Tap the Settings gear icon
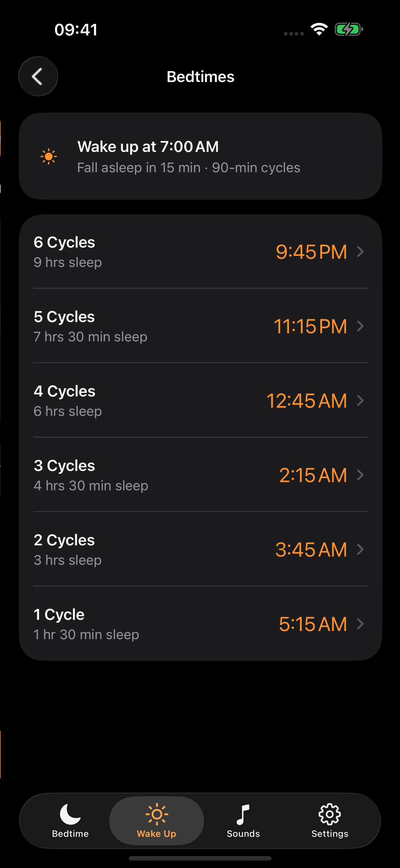The height and width of the screenshot is (868, 400). [x=329, y=814]
